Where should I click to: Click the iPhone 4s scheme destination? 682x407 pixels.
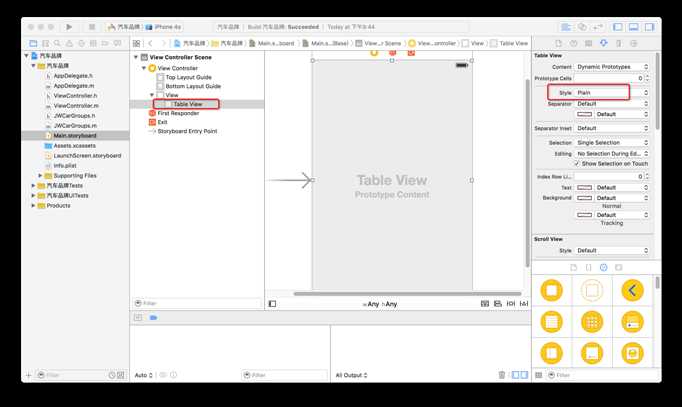(x=164, y=27)
